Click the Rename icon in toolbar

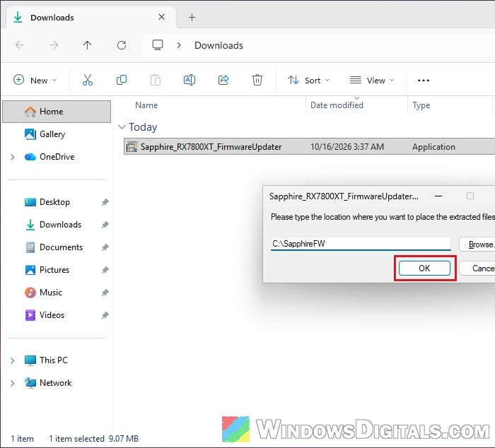190,80
